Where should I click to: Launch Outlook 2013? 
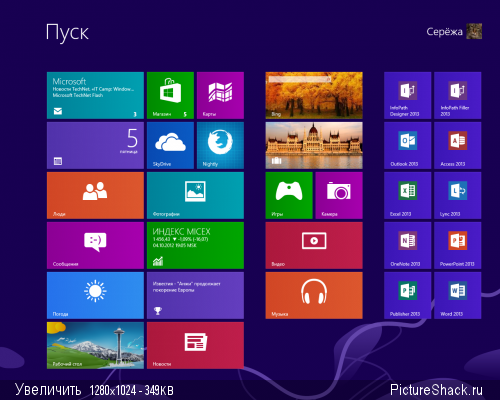tap(408, 145)
